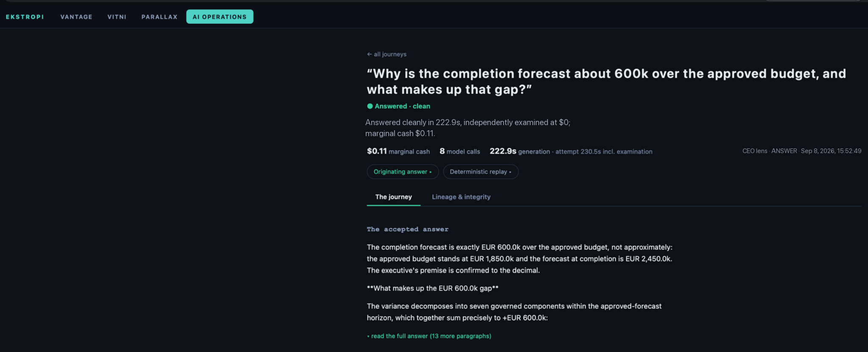The height and width of the screenshot is (352, 868).
Task: Click The accepted answer heading
Action: [408, 229]
